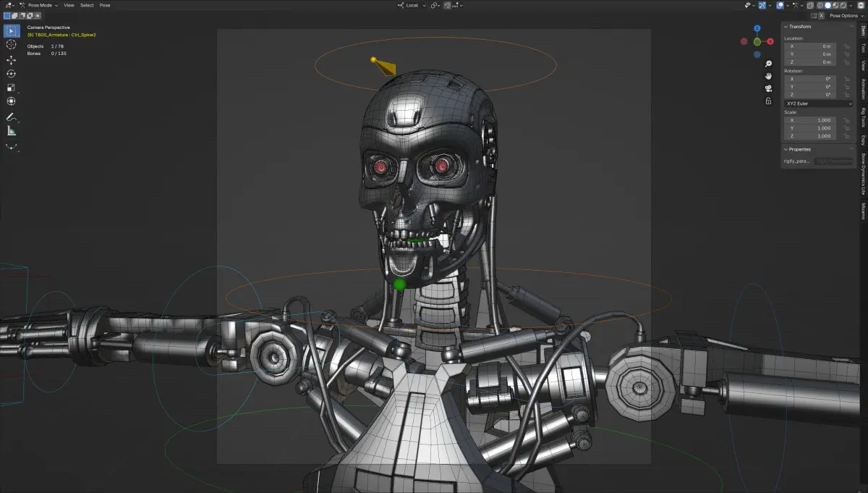This screenshot has height=493, width=868.
Task: Select the Annotate tool
Action: click(x=12, y=117)
